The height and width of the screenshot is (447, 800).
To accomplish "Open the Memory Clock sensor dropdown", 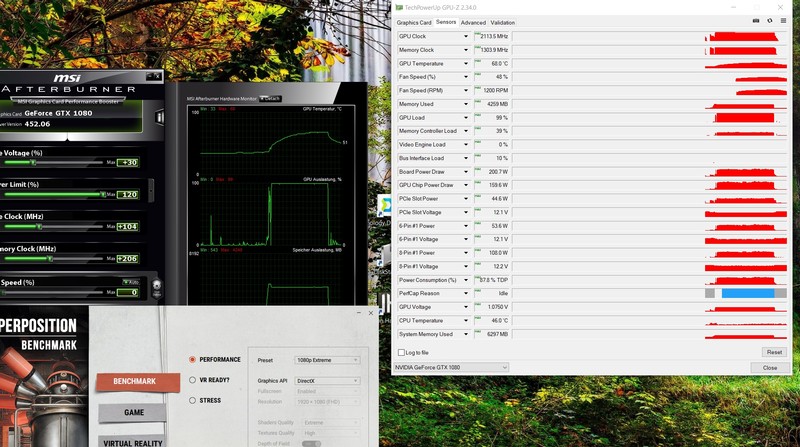I will coord(465,50).
